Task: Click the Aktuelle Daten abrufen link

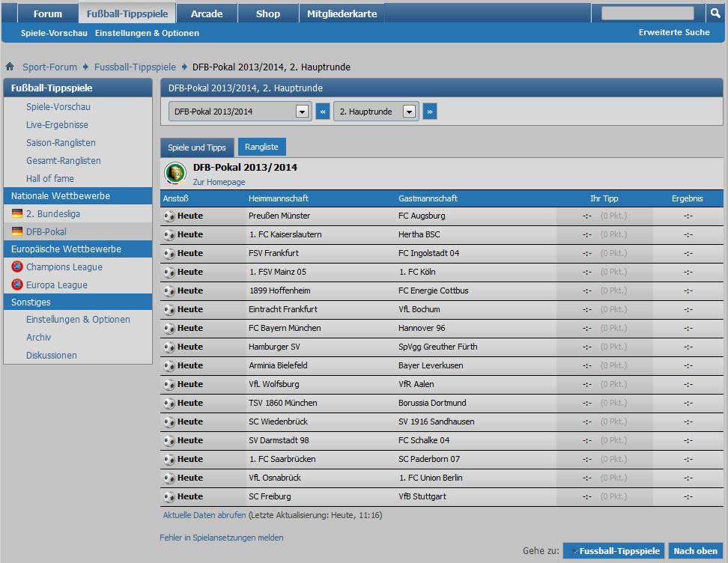Action: point(204,515)
